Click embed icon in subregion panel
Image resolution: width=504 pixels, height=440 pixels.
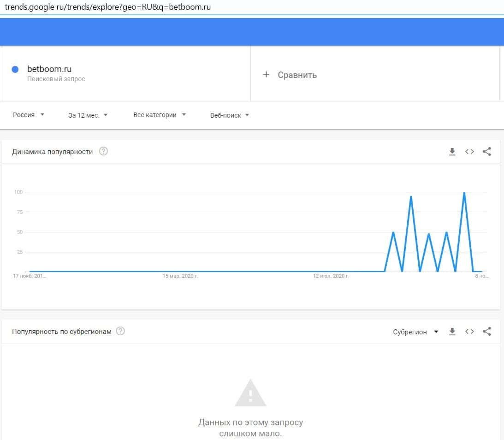tap(469, 332)
